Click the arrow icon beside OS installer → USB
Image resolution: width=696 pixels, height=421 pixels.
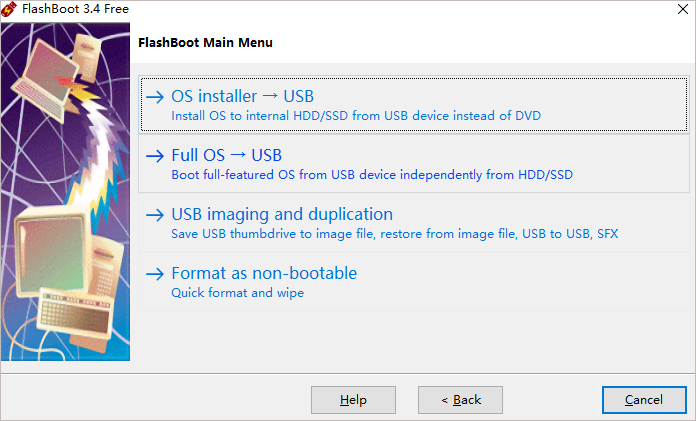coord(155,97)
